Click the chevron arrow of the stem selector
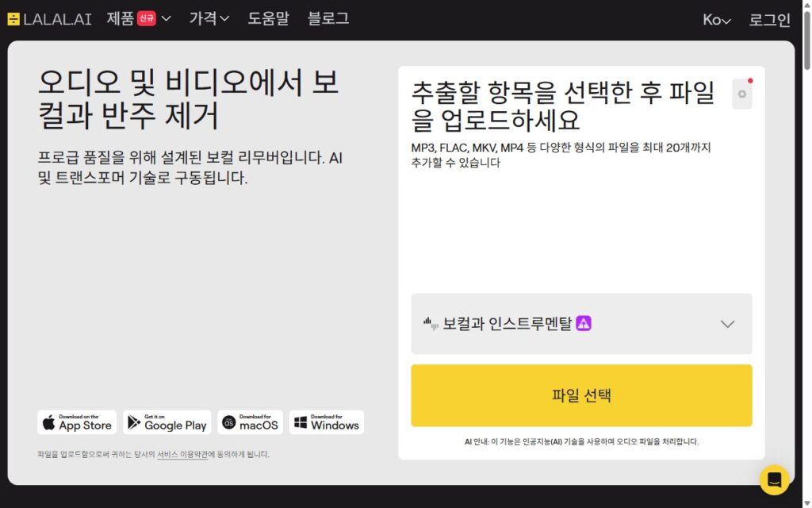This screenshot has height=508, width=812. (x=728, y=325)
